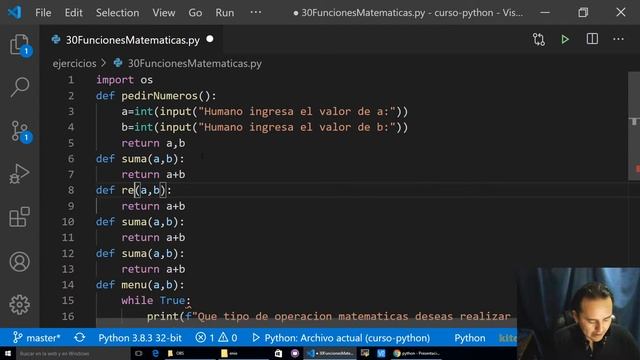Click 'def menu(a,b):' on line 14
640x360 pixels.
[140, 285]
